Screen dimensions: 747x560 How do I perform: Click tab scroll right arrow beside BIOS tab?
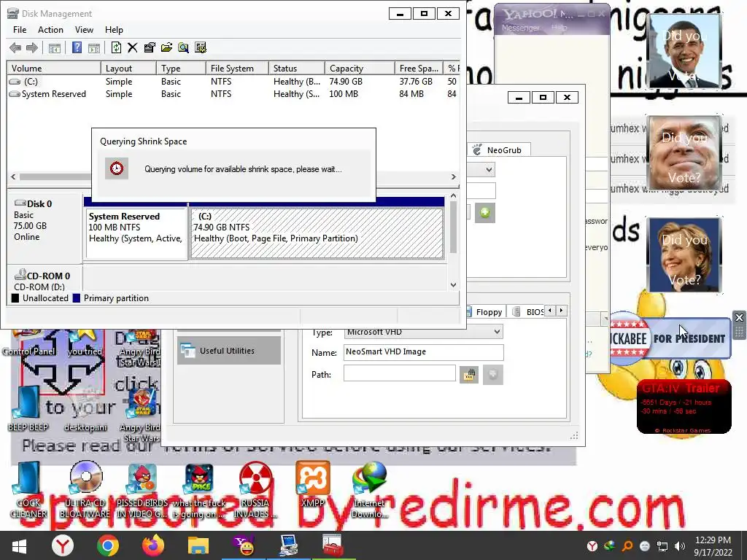tap(562, 311)
